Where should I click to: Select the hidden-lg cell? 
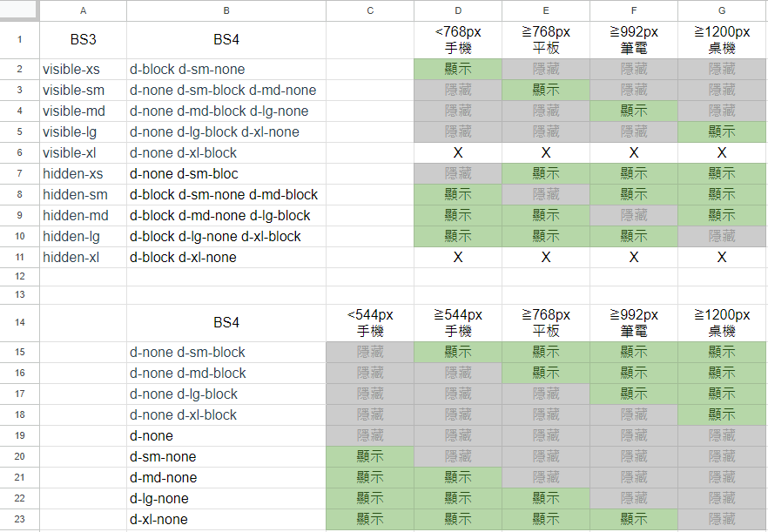(84, 237)
